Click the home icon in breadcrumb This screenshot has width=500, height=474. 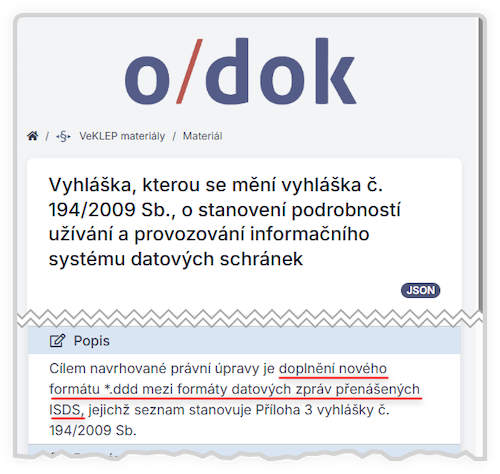[33, 136]
